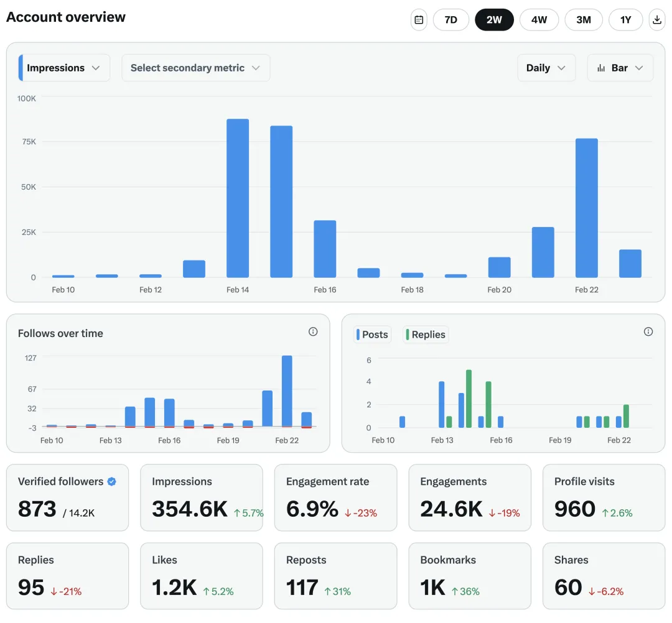Open the Bar chart type selector
This screenshot has height=623, width=672.
click(x=620, y=67)
